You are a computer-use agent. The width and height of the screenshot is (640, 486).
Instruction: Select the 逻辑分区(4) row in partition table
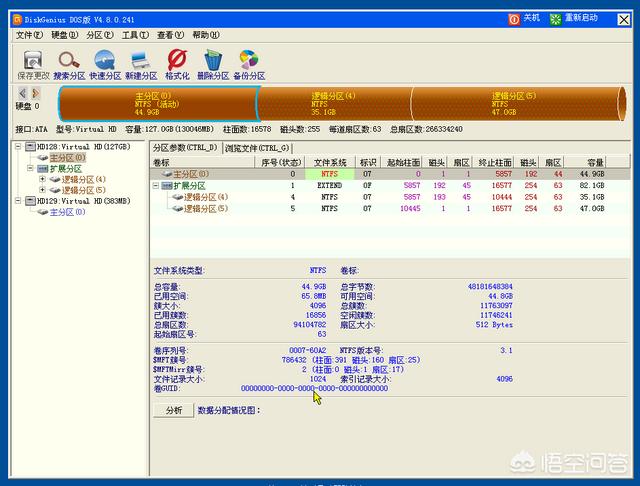[390, 197]
